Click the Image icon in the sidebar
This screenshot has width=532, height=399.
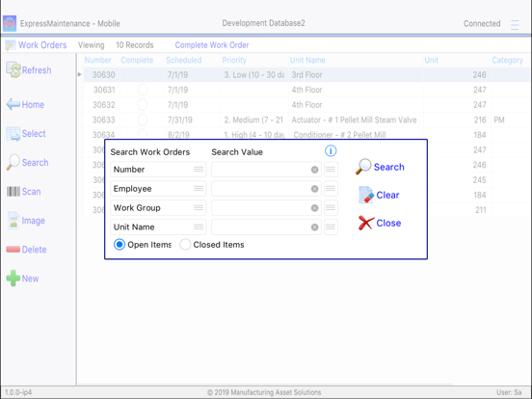pyautogui.click(x=13, y=220)
